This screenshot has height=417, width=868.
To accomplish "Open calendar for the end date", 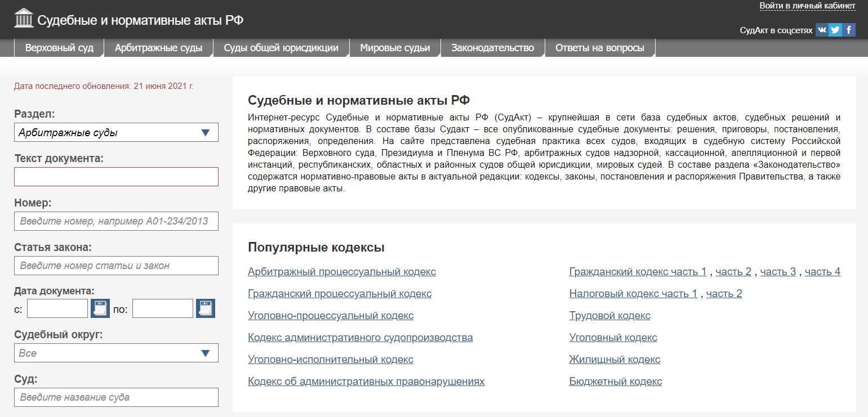I will click(x=206, y=308).
